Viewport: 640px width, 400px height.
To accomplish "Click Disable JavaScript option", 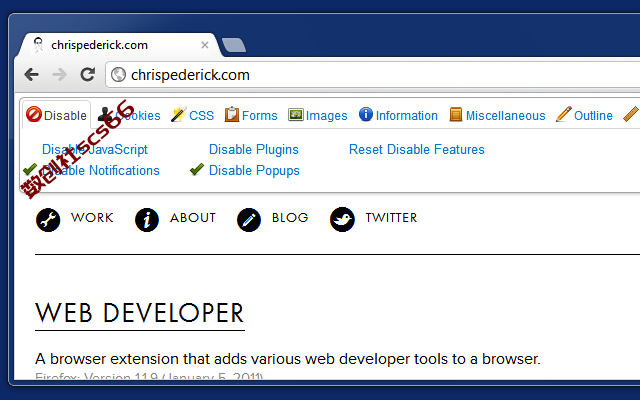I will click(95, 150).
